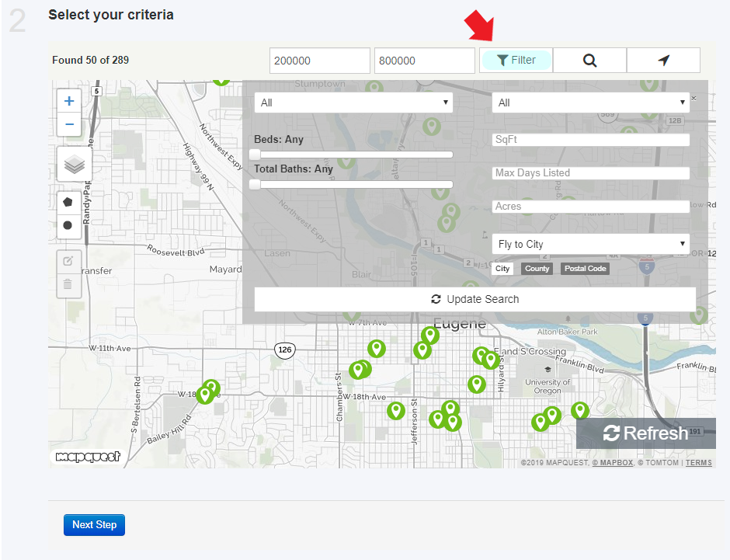Click the marker under the Eugene label
This screenshot has height=560, width=730.
[429, 336]
